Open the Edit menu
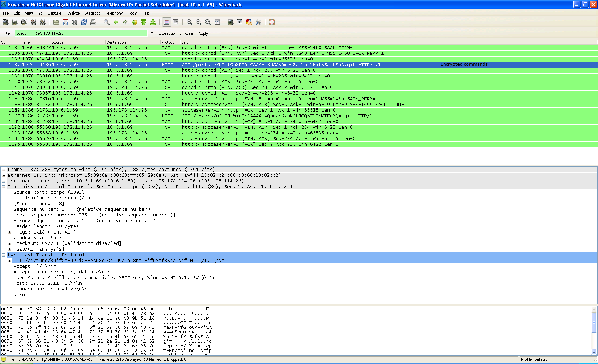 point(17,13)
